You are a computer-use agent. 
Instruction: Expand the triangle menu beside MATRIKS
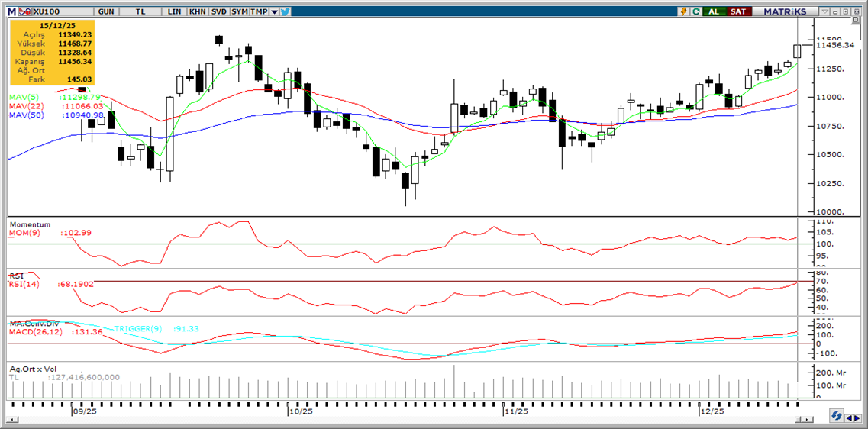(824, 11)
